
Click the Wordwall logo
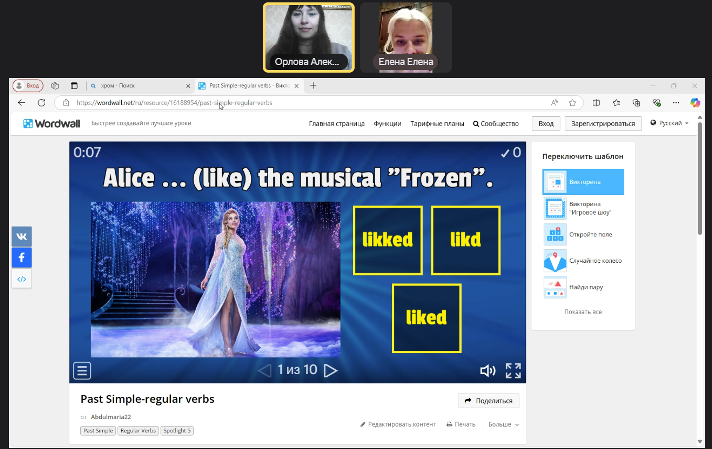tap(52, 123)
